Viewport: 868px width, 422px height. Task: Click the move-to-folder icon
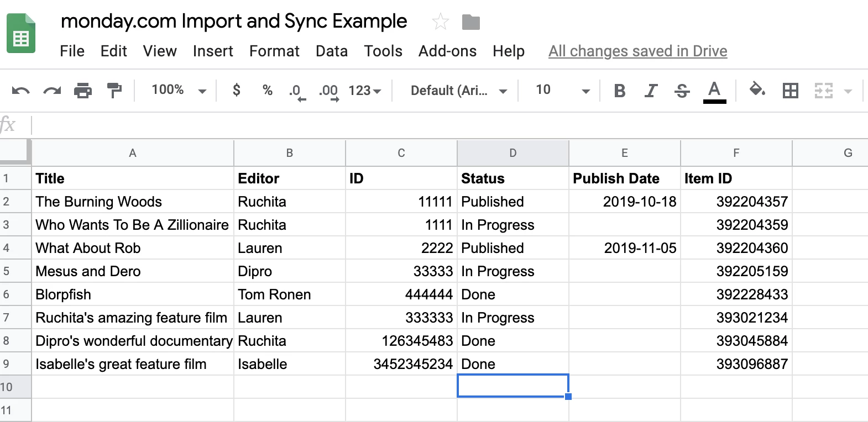point(470,22)
